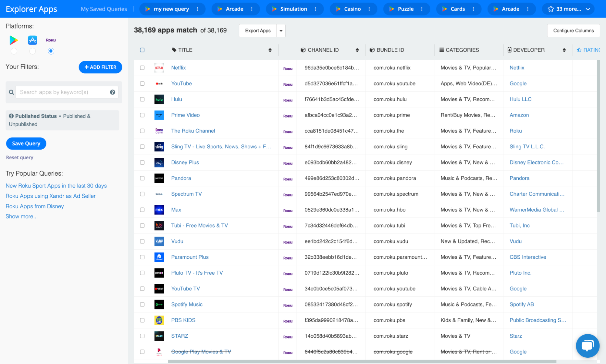Click the Netflix app thumbnail icon
Image resolution: width=606 pixels, height=364 pixels.
click(x=159, y=68)
